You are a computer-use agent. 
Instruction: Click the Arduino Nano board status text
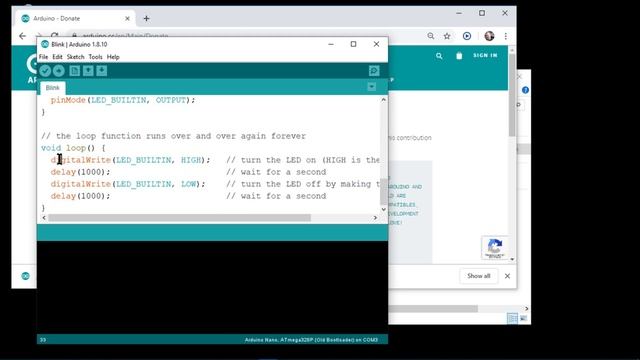tap(311, 340)
